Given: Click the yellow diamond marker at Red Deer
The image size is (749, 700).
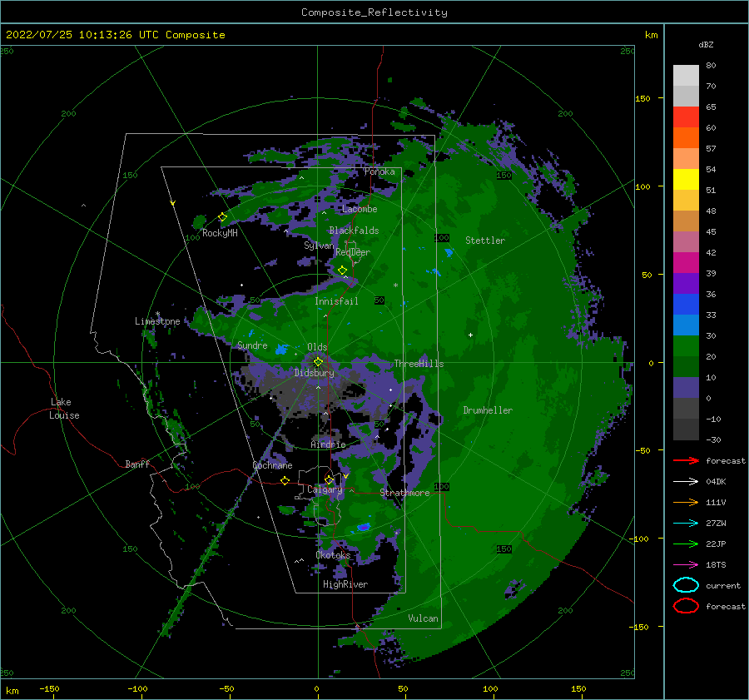Looking at the screenshot, I should point(342,271).
